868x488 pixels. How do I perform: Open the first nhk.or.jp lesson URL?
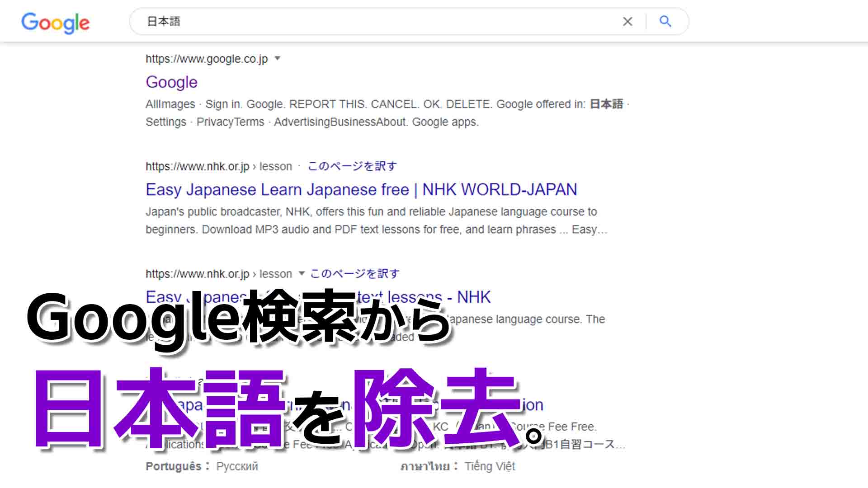click(219, 166)
